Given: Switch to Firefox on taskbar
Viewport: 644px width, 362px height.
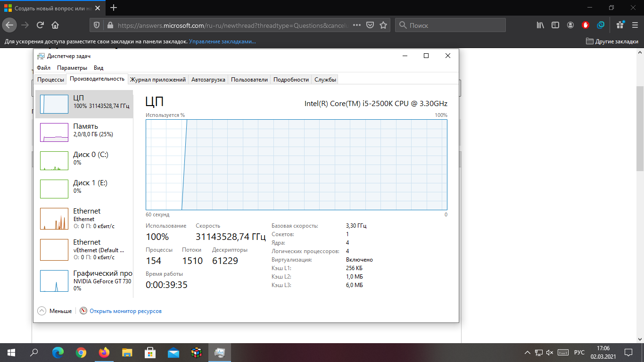Looking at the screenshot, I should (x=104, y=353).
